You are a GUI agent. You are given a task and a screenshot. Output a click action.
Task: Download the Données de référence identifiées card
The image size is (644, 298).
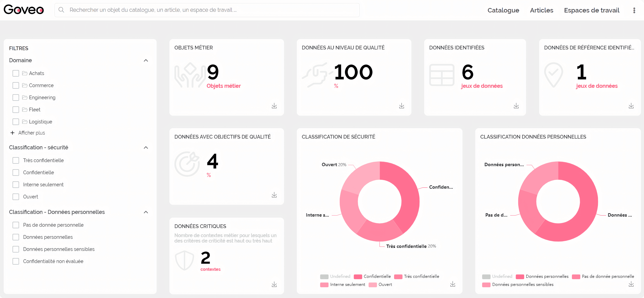pos(631,106)
